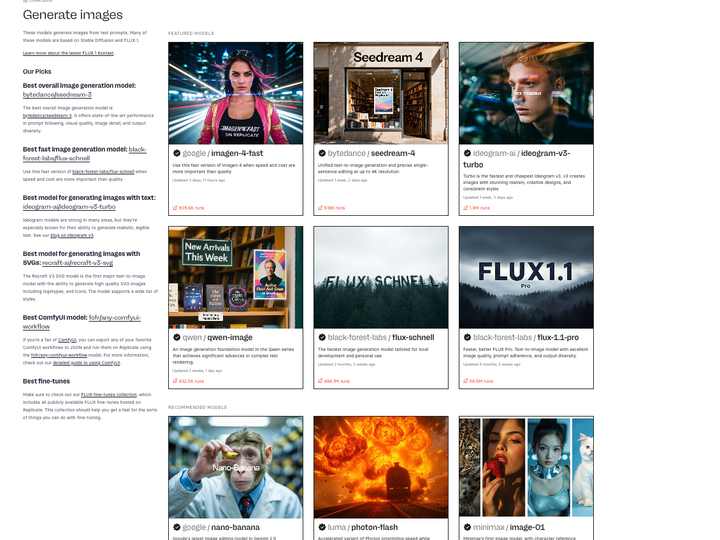Screen dimensions: 720x540
Task: Open the fofr/any-comfyui-workflow link
Action: point(82,322)
